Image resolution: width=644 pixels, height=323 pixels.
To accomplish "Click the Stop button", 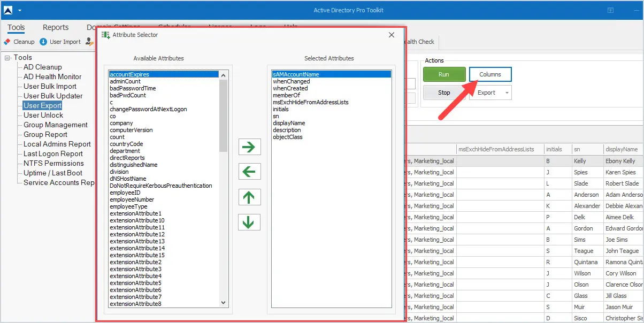I will click(444, 93).
